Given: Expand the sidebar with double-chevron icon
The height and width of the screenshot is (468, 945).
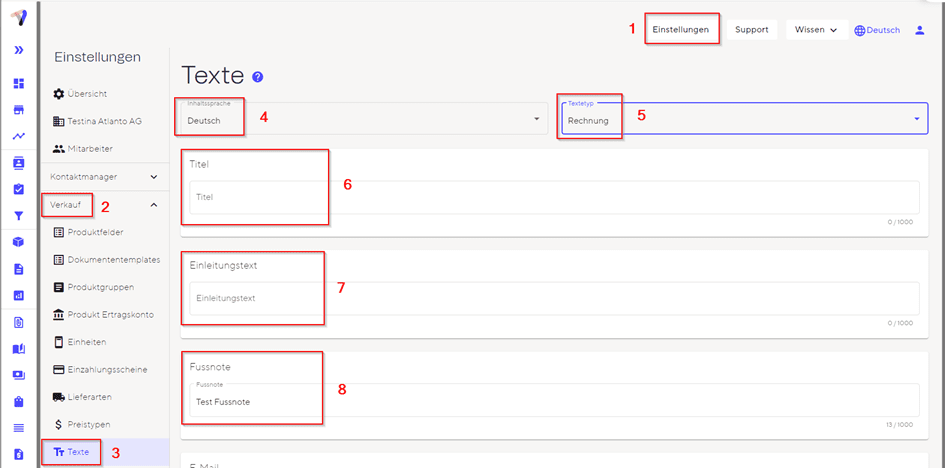Looking at the screenshot, I should (18, 50).
